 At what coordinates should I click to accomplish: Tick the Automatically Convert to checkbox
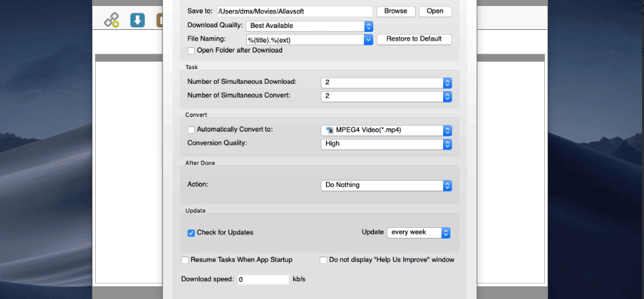point(191,130)
